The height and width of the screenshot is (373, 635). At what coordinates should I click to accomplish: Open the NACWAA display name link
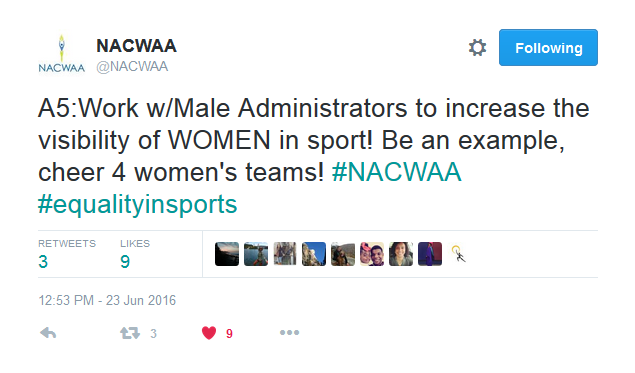(136, 46)
